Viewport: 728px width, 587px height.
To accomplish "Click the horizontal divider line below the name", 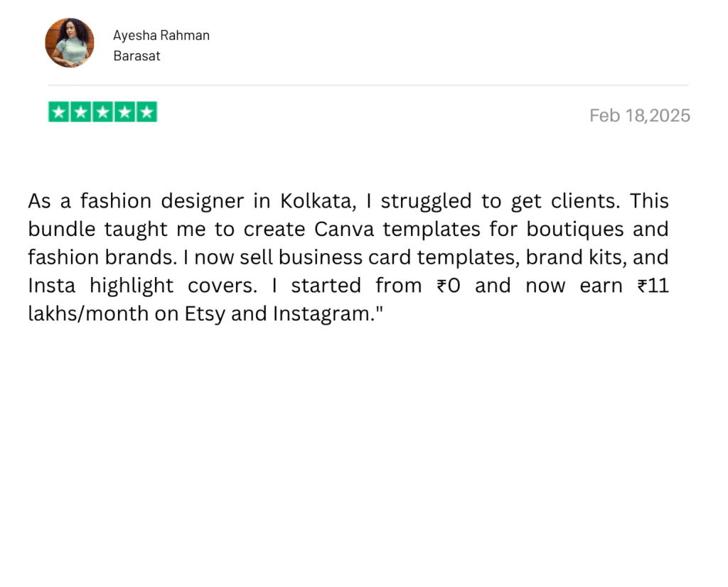I will coord(368,85).
